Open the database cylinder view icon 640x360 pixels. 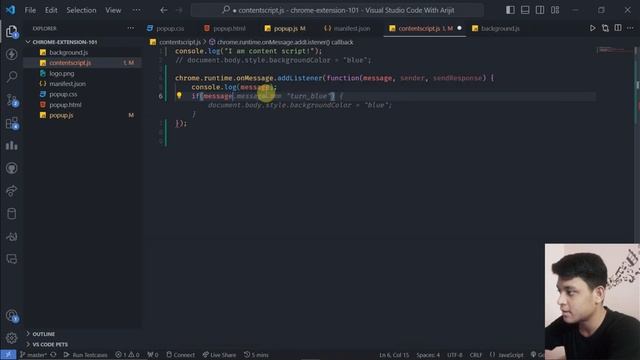click(x=11, y=213)
